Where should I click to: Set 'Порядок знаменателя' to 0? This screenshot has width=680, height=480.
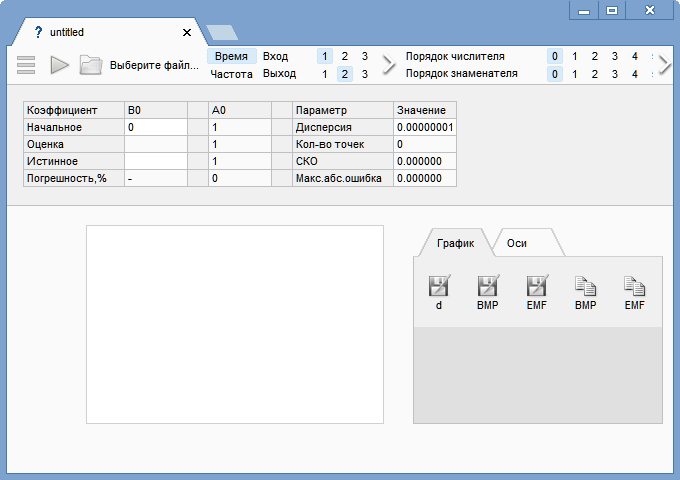555,74
